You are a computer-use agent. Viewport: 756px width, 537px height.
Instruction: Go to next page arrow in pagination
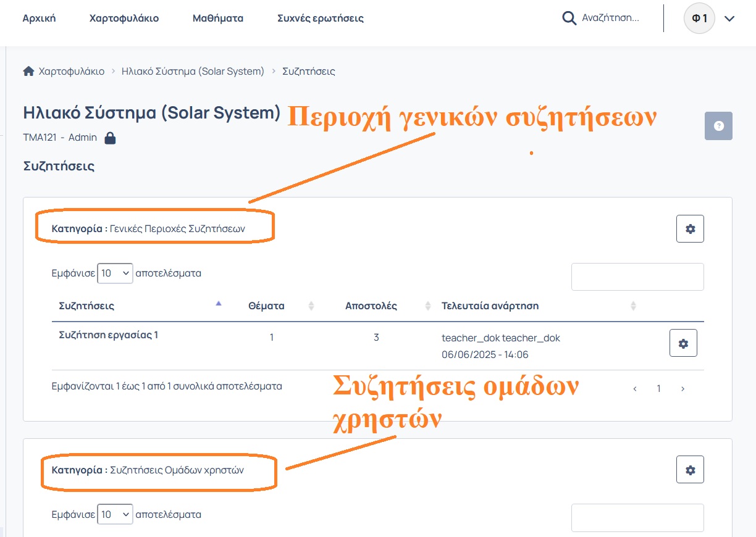click(x=682, y=389)
